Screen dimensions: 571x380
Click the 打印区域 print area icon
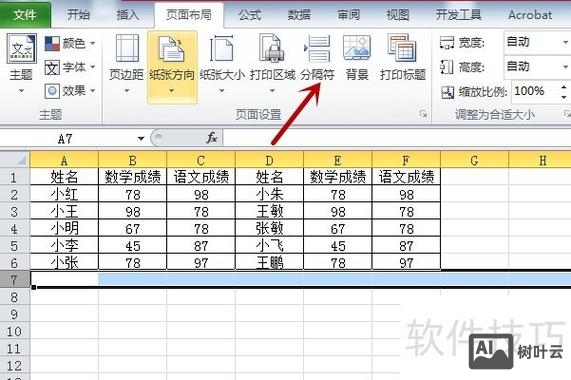point(272,48)
